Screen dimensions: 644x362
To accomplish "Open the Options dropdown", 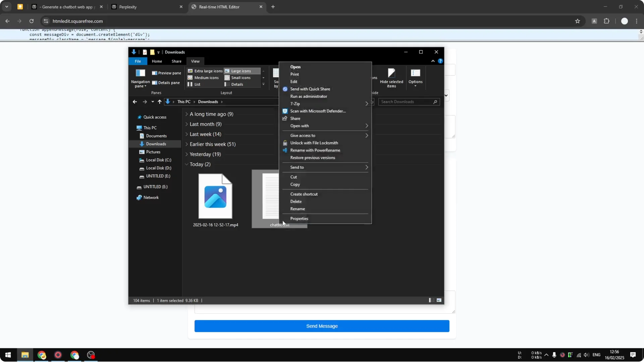I will click(x=415, y=77).
